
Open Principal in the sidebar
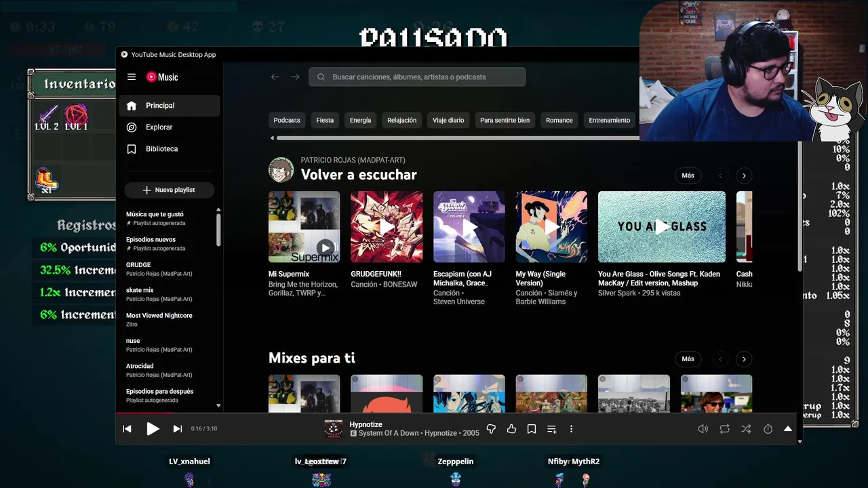pyautogui.click(x=170, y=106)
